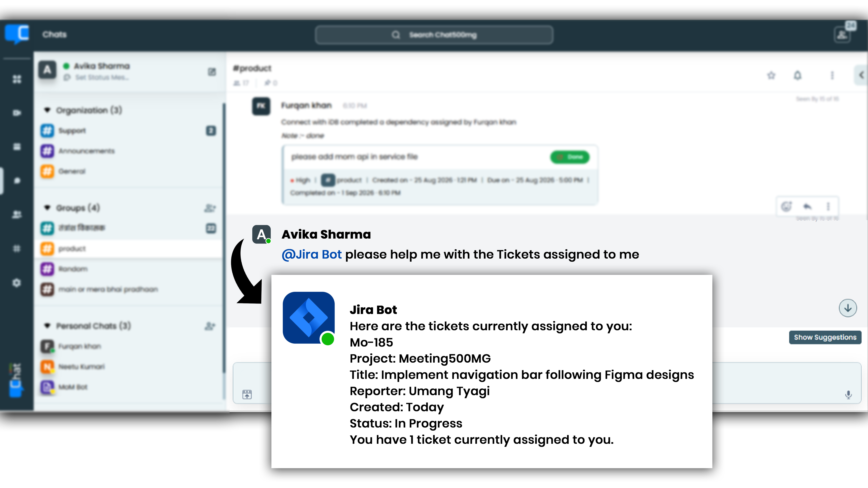The height and width of the screenshot is (488, 868).
Task: Open the Announcements channel
Action: (128, 151)
